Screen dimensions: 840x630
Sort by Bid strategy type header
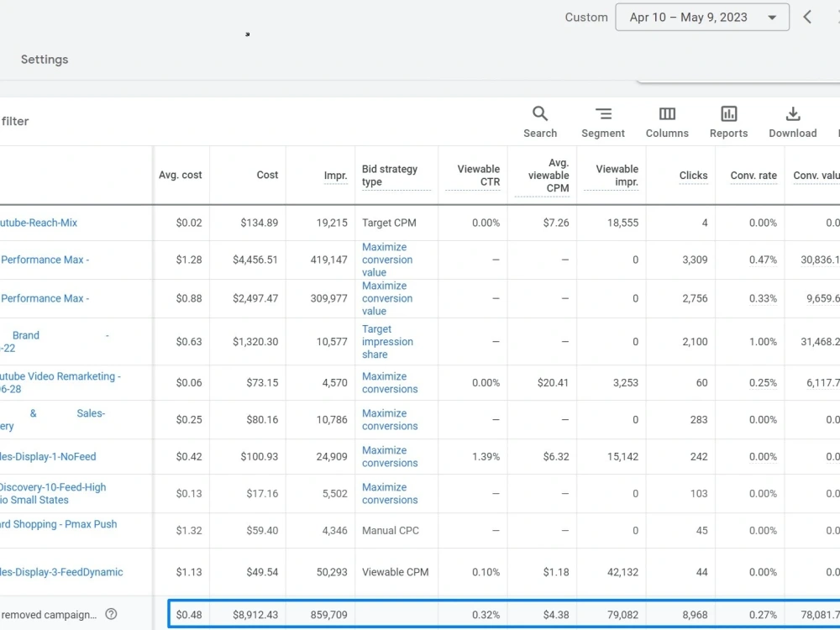(x=390, y=176)
